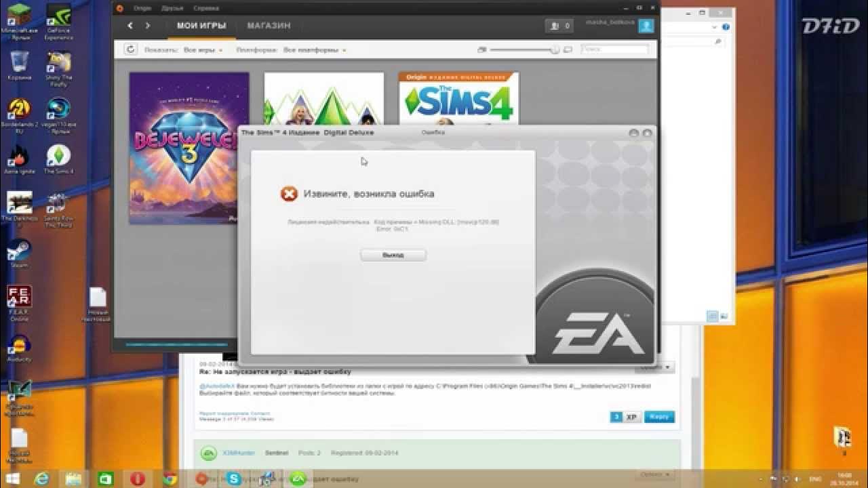Image resolution: width=868 pixels, height=488 pixels.
Task: Open the GeForce Experience desktop icon
Action: pos(59,20)
